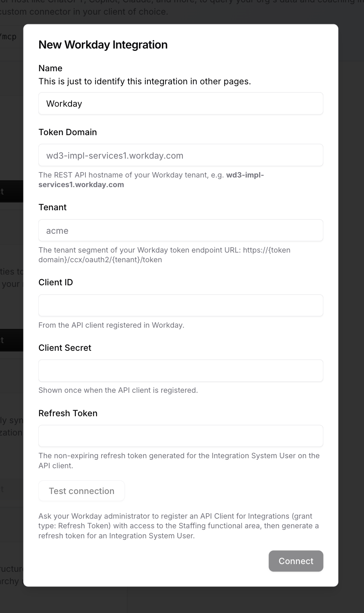Click the bold wd3-impl-services1.workday.com example hostname
Image resolution: width=364 pixels, height=613 pixels.
tap(151, 180)
